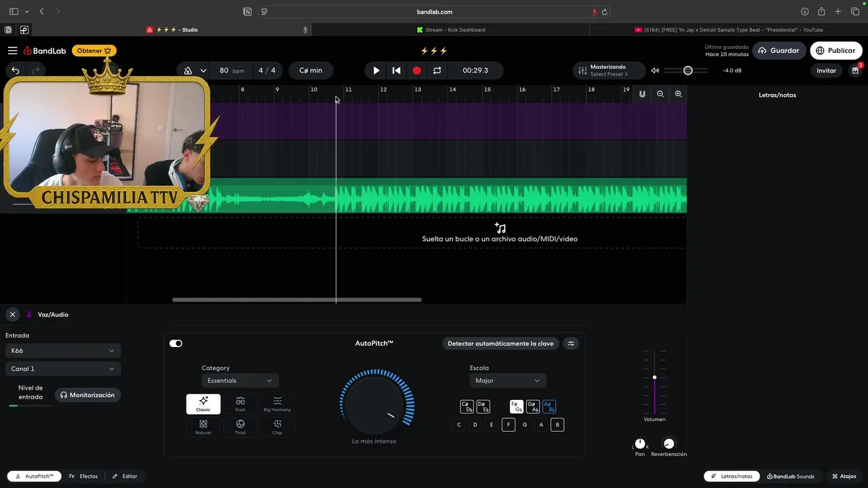Toggle the loop cycle button

point(437,70)
